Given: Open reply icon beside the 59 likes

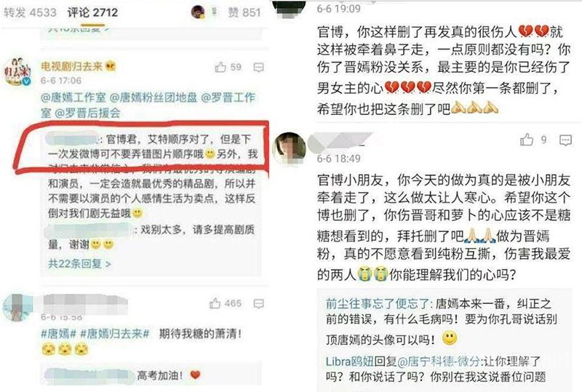Looking at the screenshot, I should [258, 68].
